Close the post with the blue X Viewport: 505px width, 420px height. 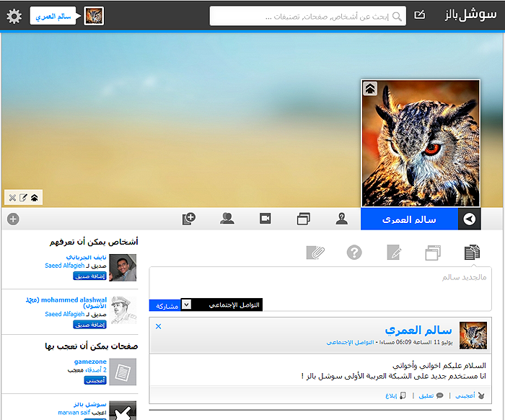point(158,327)
